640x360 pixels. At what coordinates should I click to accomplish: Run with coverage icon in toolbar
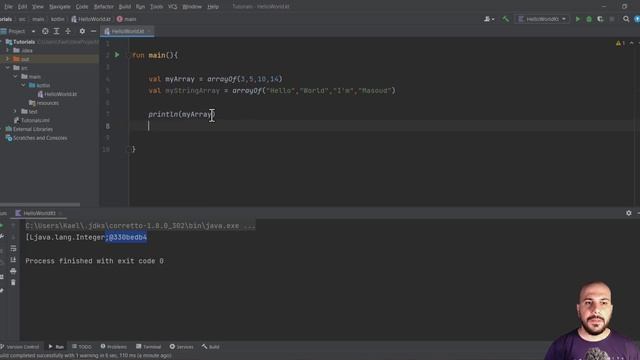pos(600,19)
